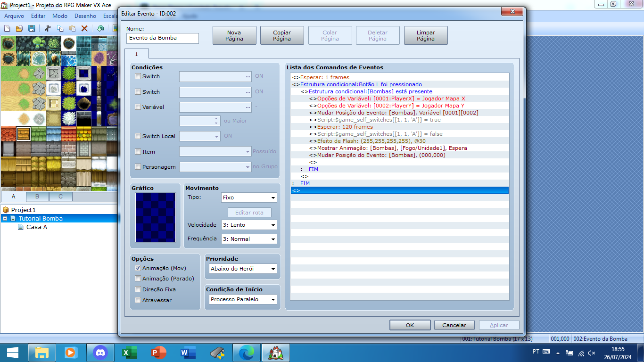Click the Paste clipboard icon
The image size is (644, 362).
pyautogui.click(x=72, y=28)
